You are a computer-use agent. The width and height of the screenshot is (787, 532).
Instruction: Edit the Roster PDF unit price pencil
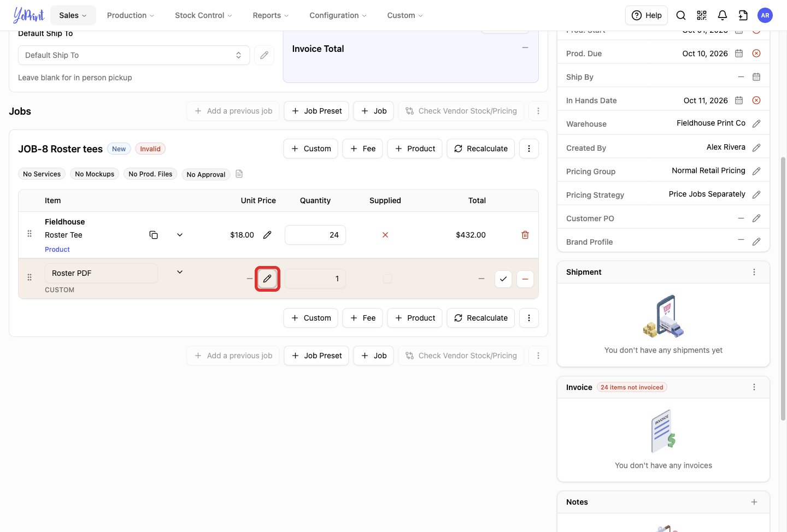(x=267, y=279)
